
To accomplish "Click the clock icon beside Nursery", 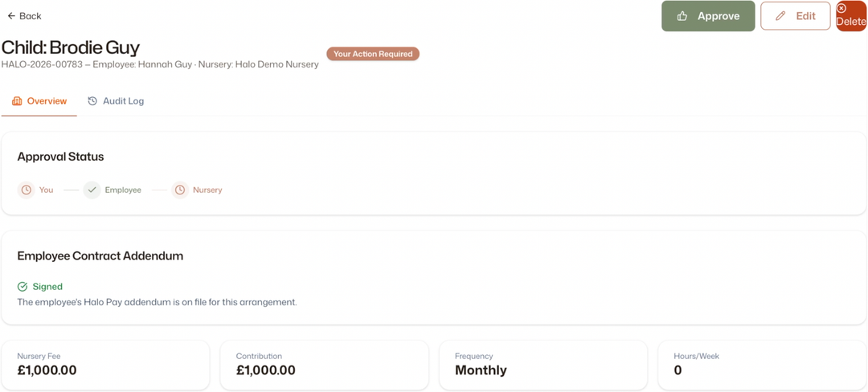I will (x=180, y=190).
